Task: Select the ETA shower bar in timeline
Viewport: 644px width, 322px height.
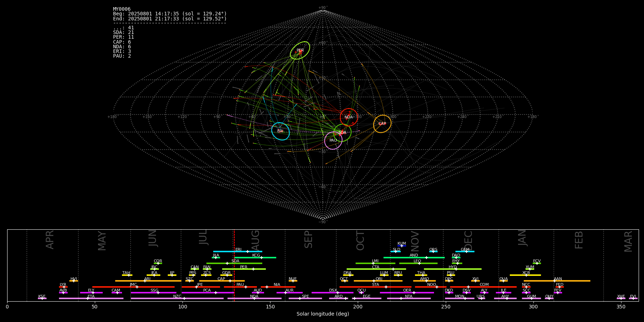Action: tap(91, 298)
